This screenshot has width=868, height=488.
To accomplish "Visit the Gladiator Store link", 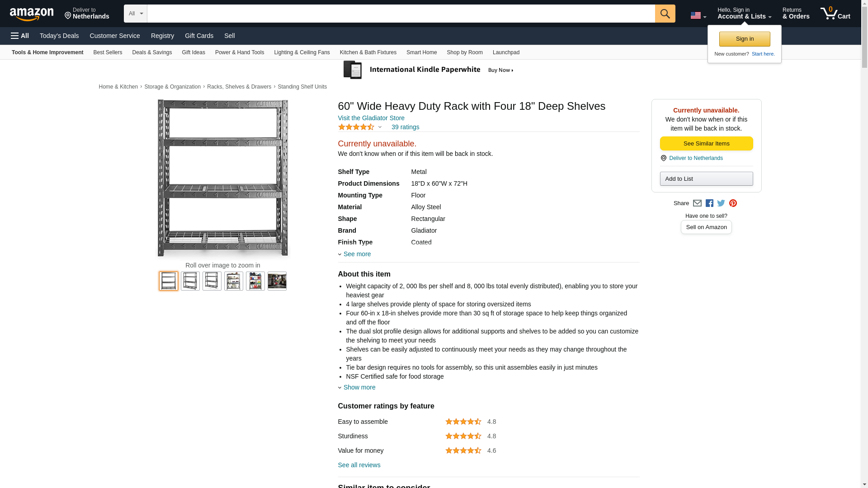I will [371, 118].
